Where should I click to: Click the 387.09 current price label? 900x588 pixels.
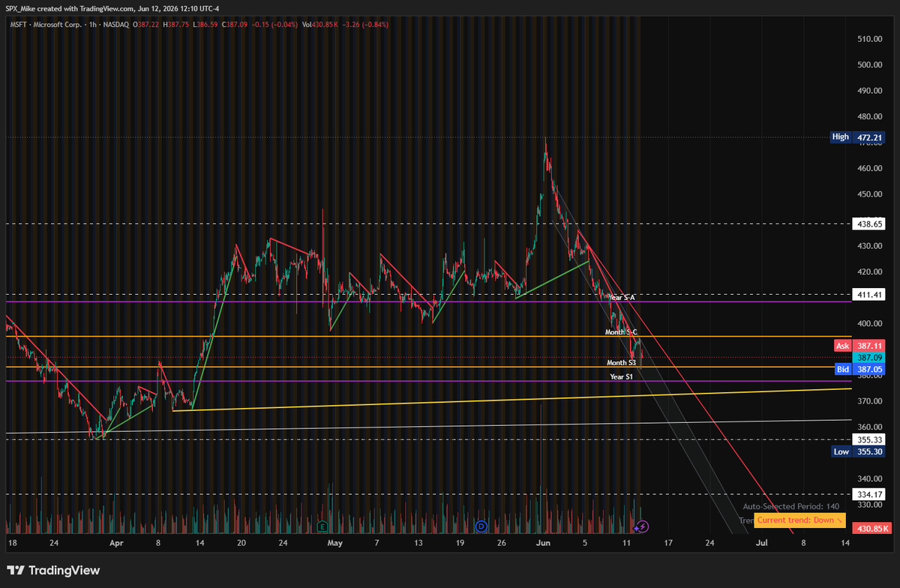point(868,358)
